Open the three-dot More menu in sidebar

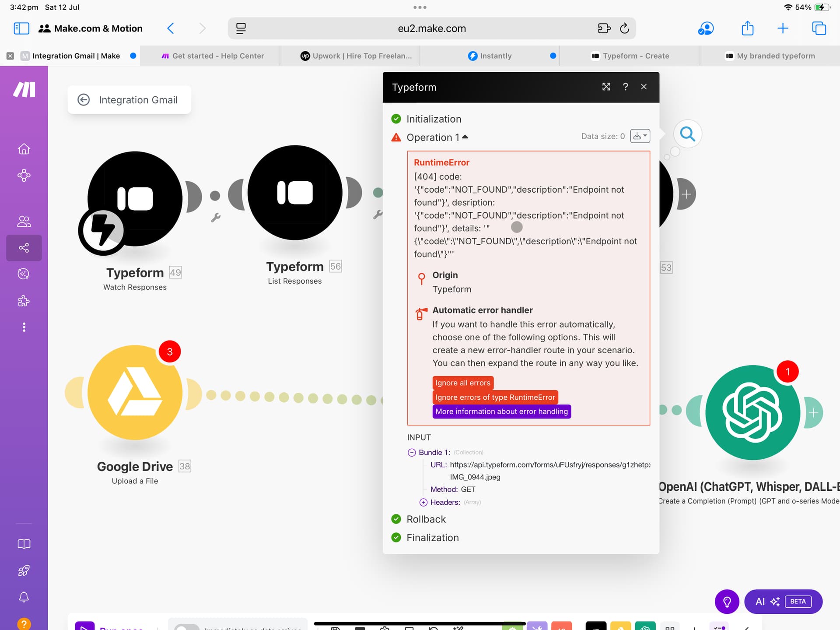(x=24, y=327)
